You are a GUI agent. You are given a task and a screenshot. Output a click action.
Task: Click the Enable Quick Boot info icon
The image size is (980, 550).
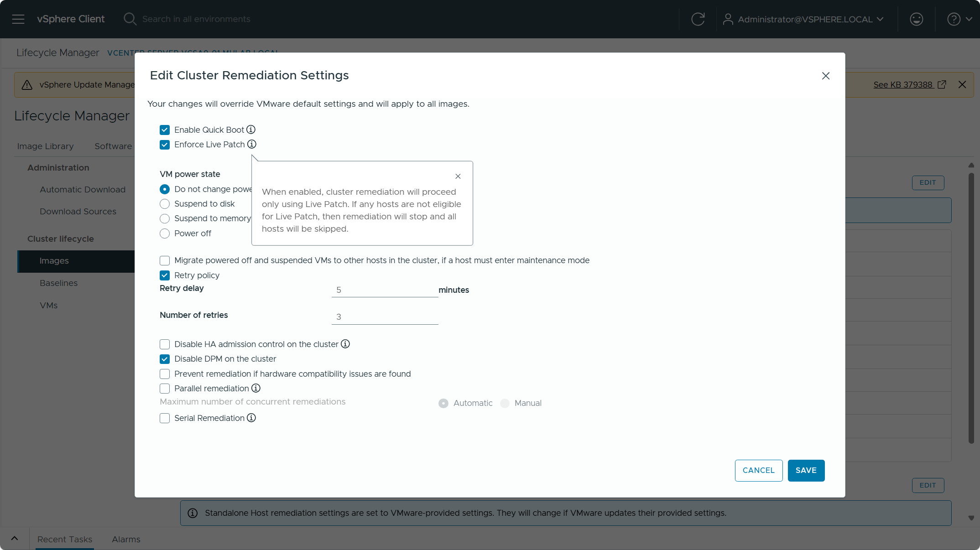click(251, 130)
